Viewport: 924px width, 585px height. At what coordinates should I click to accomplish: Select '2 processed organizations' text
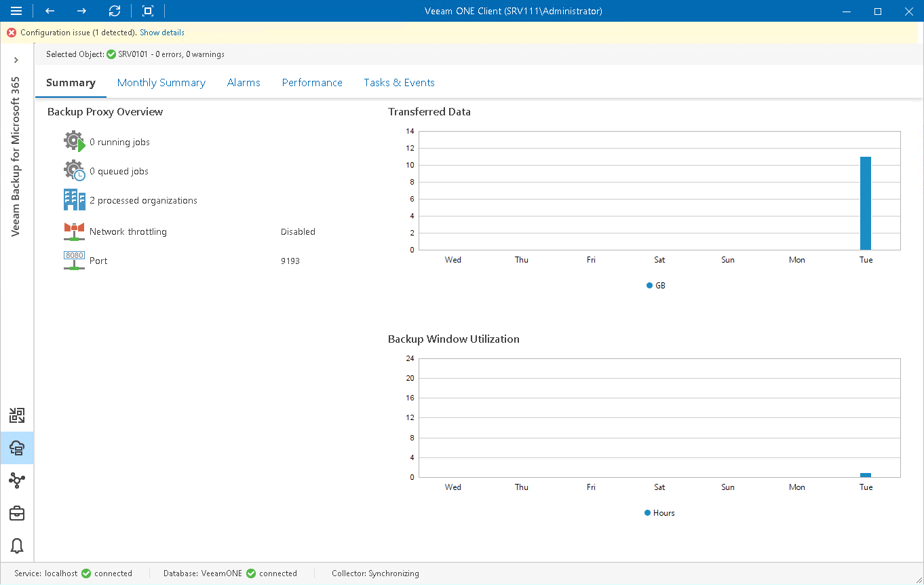pos(143,201)
